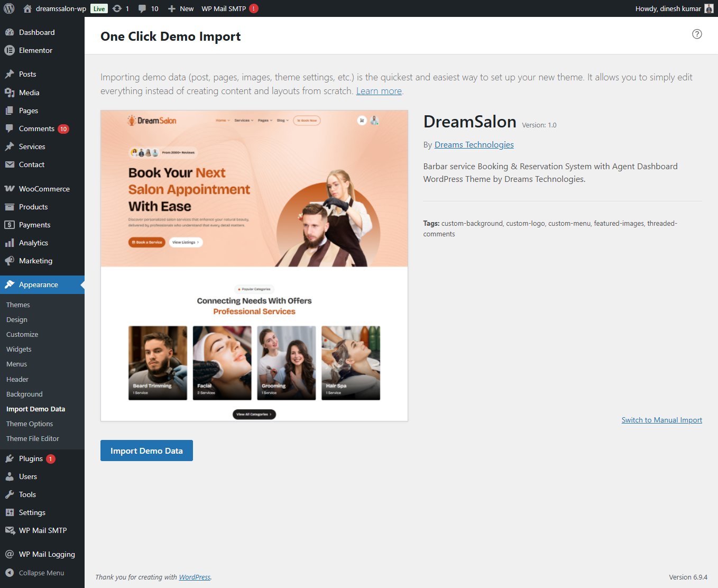The width and height of the screenshot is (718, 588).
Task: Click the Products box icon
Action: point(10,207)
